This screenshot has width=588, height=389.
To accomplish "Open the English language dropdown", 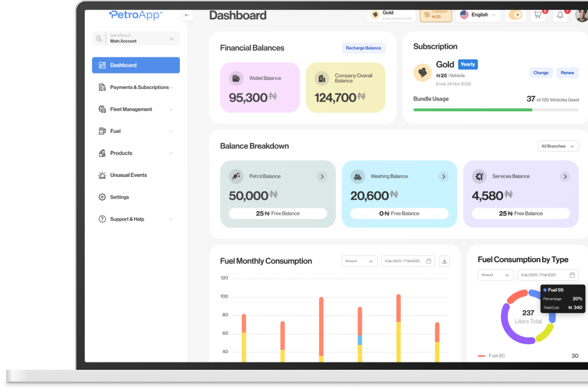I will (x=479, y=15).
